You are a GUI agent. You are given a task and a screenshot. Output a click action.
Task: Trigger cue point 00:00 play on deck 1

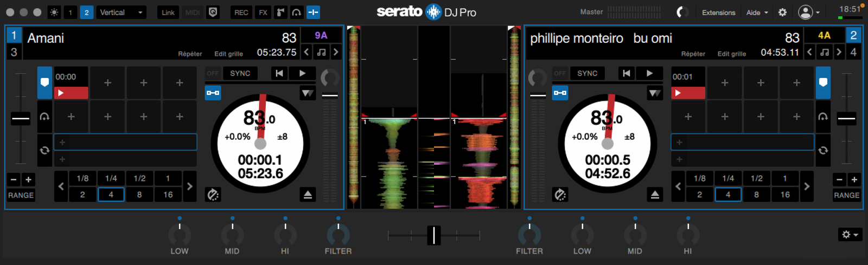71,93
